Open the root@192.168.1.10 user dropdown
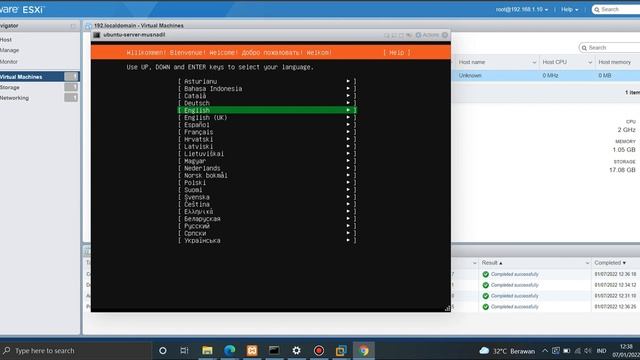Screen dimensions: 640x360 [522, 9]
